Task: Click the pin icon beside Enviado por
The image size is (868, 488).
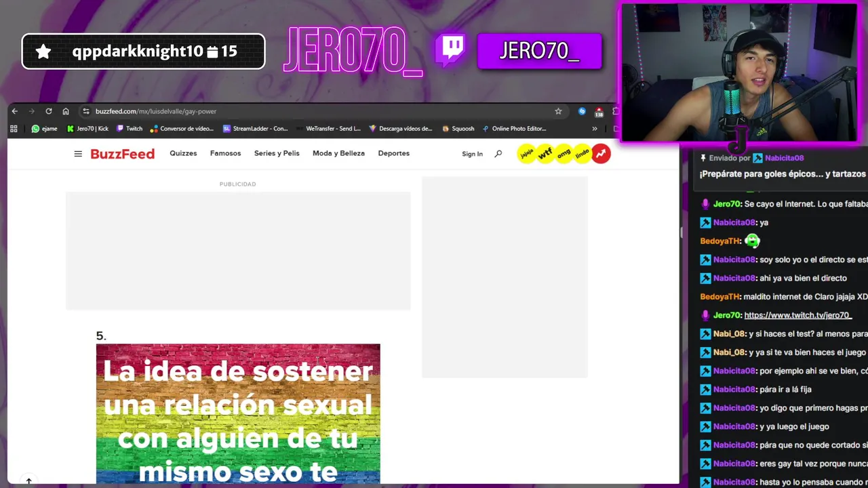Action: click(x=703, y=158)
